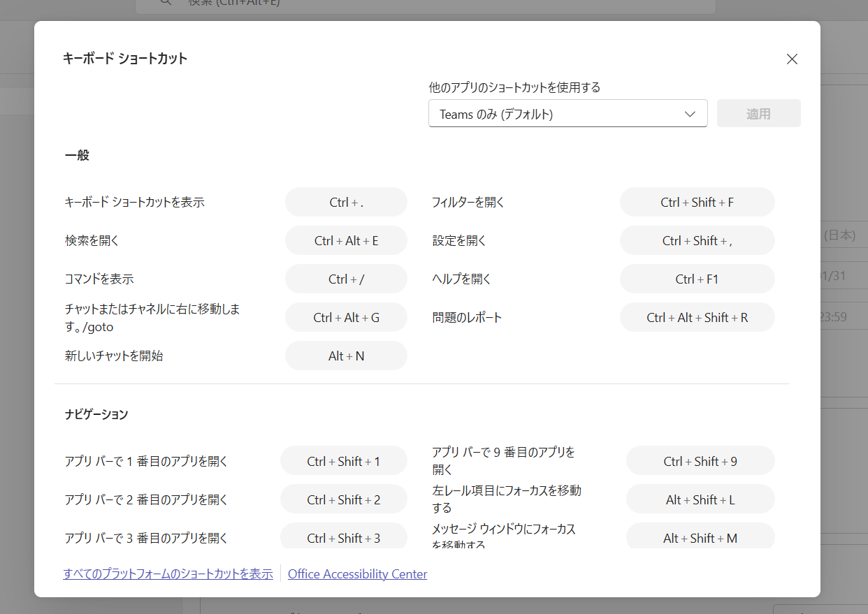Click the Ctrl + Alt + E shortcut pill
This screenshot has width=868, height=614.
(346, 241)
